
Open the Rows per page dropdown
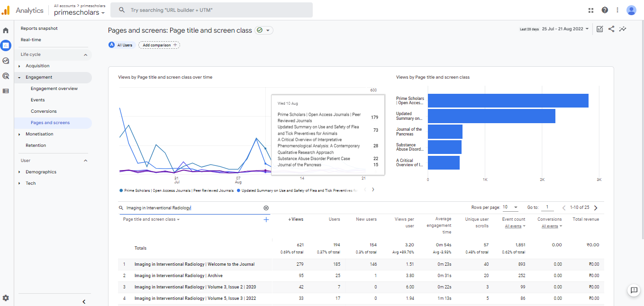click(x=511, y=207)
